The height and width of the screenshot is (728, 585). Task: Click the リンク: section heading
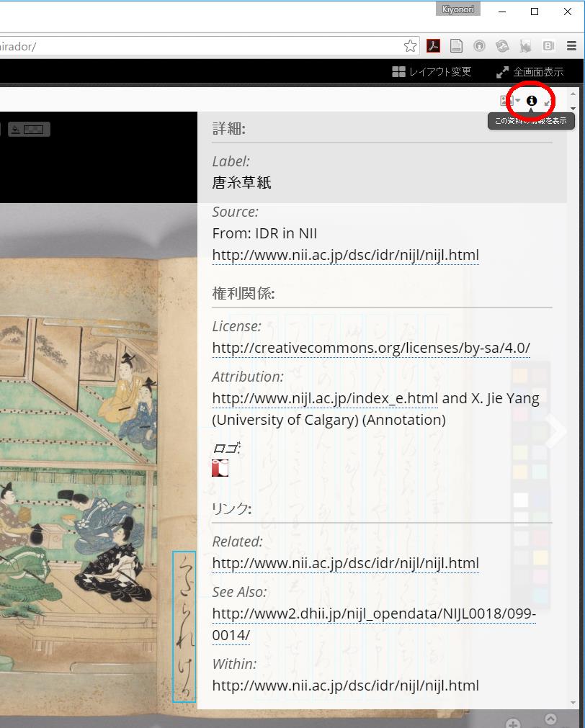tap(231, 509)
